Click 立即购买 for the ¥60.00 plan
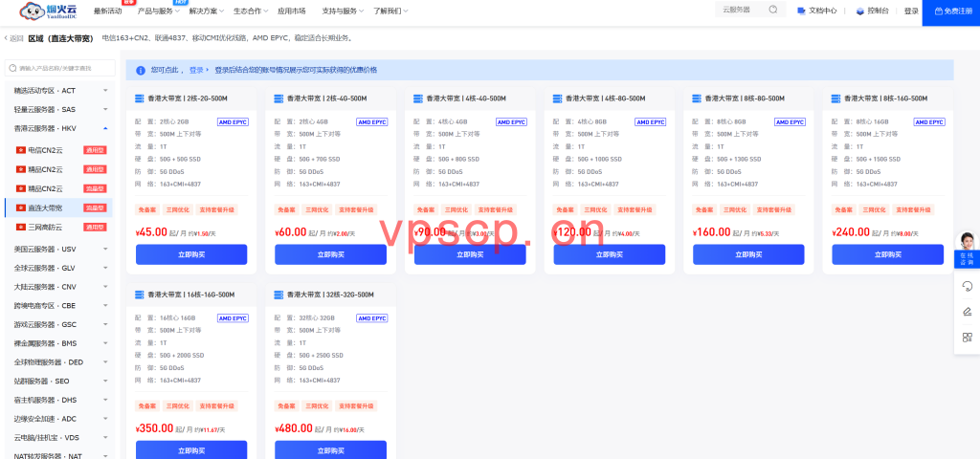Screen dimensions: 980x459 (330, 254)
